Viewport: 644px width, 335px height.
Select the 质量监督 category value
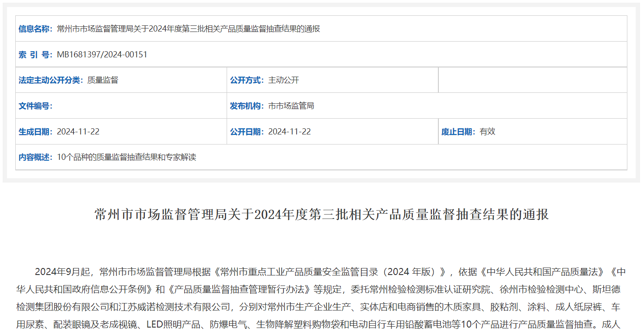tap(103, 80)
